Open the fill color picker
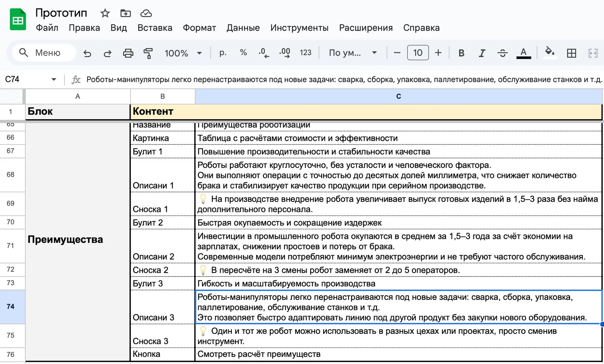Image resolution: width=604 pixels, height=364 pixels. tap(550, 52)
